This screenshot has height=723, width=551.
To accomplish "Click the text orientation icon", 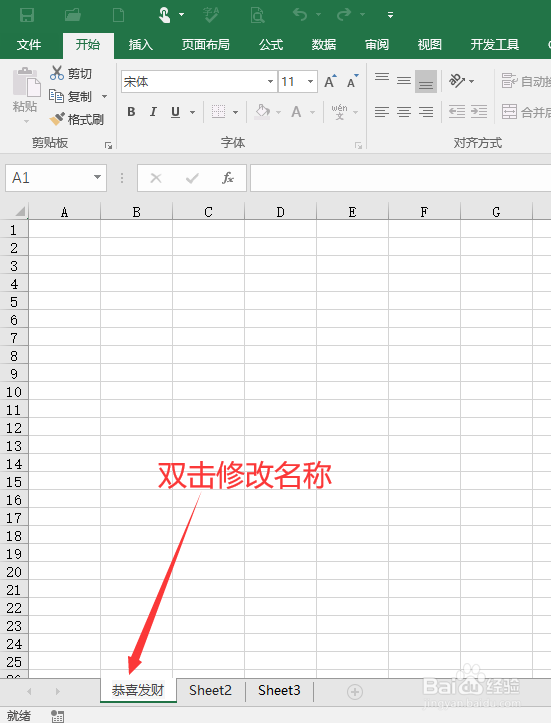I will [x=457, y=81].
